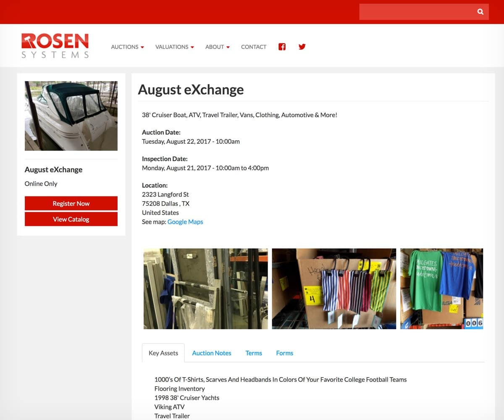This screenshot has width=504, height=420.
Task: Expand the Valuations dropdown menu
Action: pos(175,47)
